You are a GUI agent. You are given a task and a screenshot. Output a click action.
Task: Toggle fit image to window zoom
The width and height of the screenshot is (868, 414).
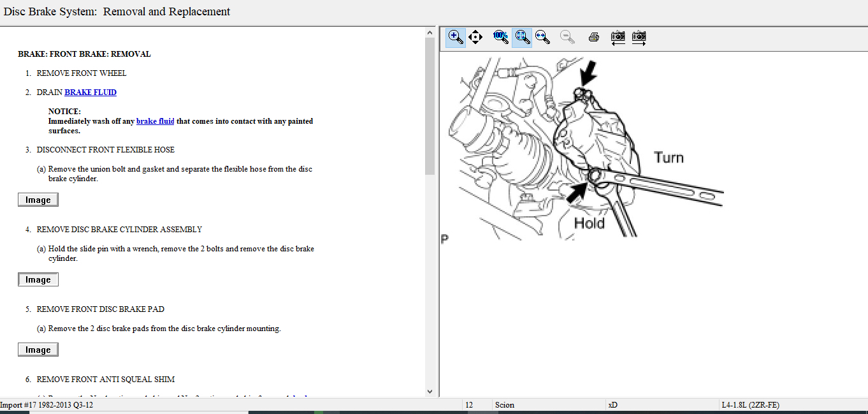[522, 37]
